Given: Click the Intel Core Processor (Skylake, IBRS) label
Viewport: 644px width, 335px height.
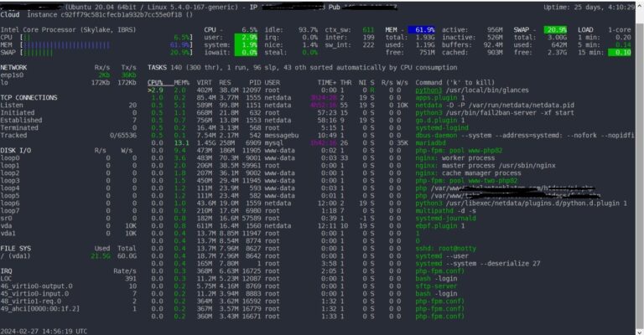Looking at the screenshot, I should tap(68, 30).
